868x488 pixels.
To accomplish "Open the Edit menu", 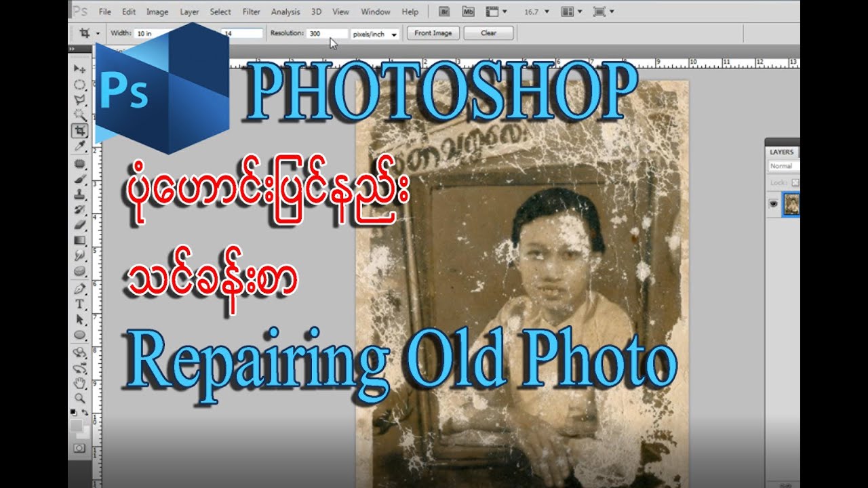I will pyautogui.click(x=129, y=12).
